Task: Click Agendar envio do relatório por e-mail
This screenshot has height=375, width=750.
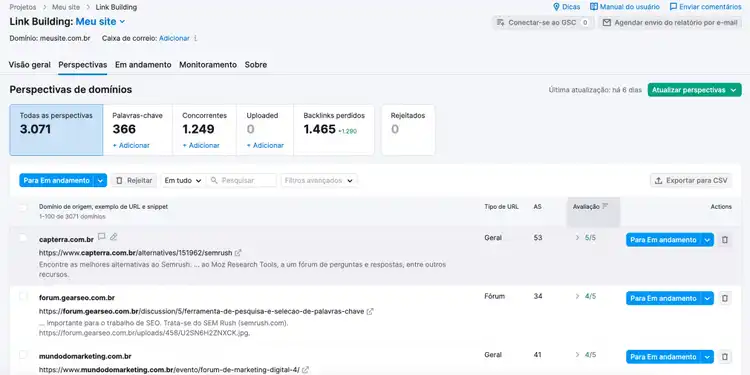Action: [x=670, y=22]
